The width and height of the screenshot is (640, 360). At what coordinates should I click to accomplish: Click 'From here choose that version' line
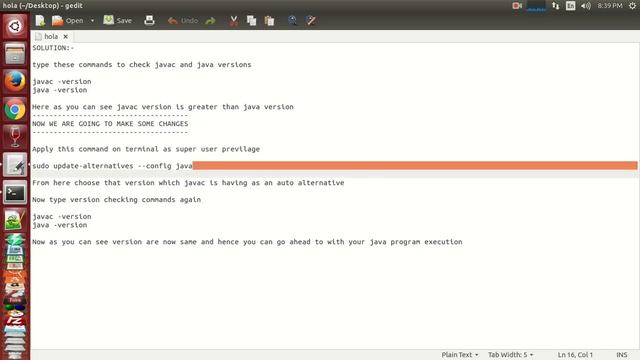point(188,183)
